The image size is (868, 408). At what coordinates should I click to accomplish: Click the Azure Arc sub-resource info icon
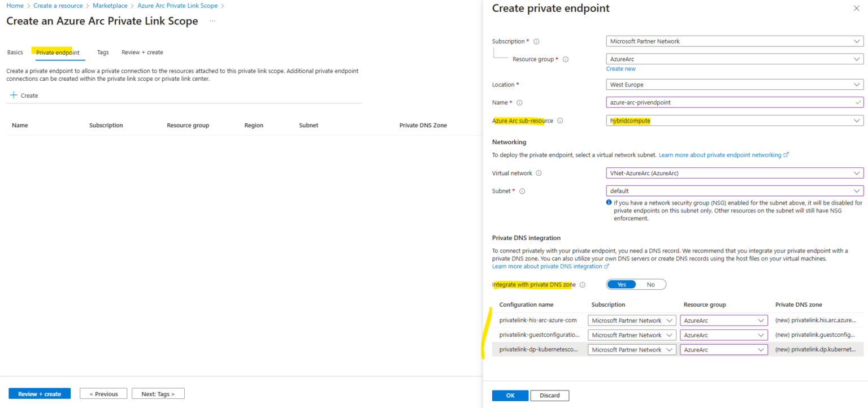tap(561, 121)
